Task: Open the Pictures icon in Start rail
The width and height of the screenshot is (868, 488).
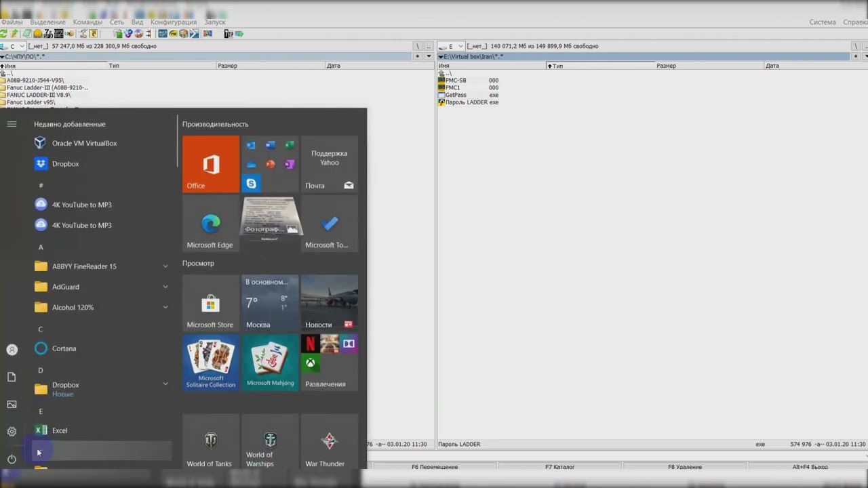Action: (x=12, y=405)
